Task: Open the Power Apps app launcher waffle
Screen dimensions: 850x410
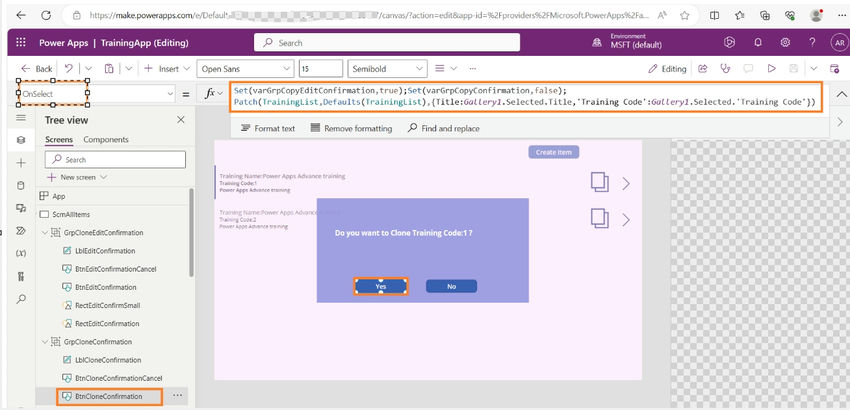Action: click(x=21, y=42)
